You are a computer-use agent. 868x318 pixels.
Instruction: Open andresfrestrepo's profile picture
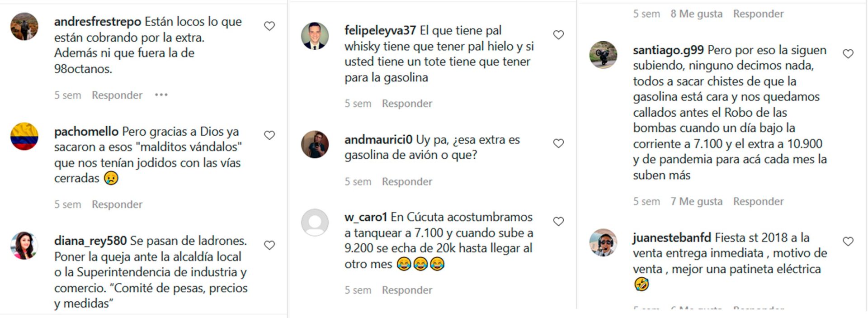24,26
